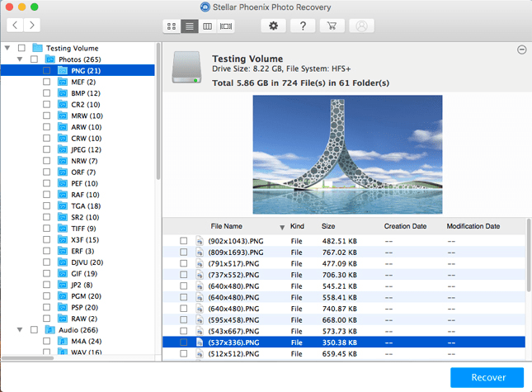Viewport: 532px width, 392px height.
Task: Open the WAV (16) folder
Action: [86, 352]
